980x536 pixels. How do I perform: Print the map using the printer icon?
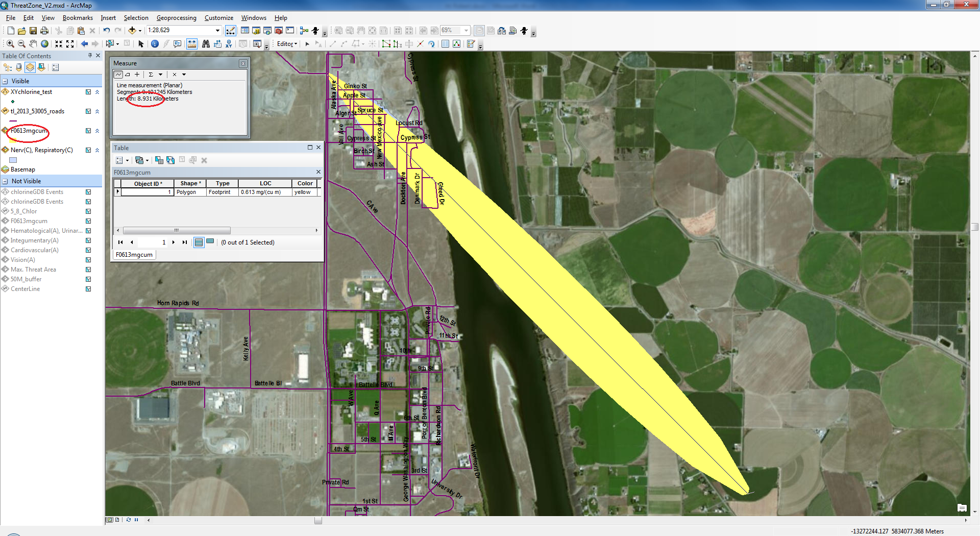pyautogui.click(x=44, y=31)
